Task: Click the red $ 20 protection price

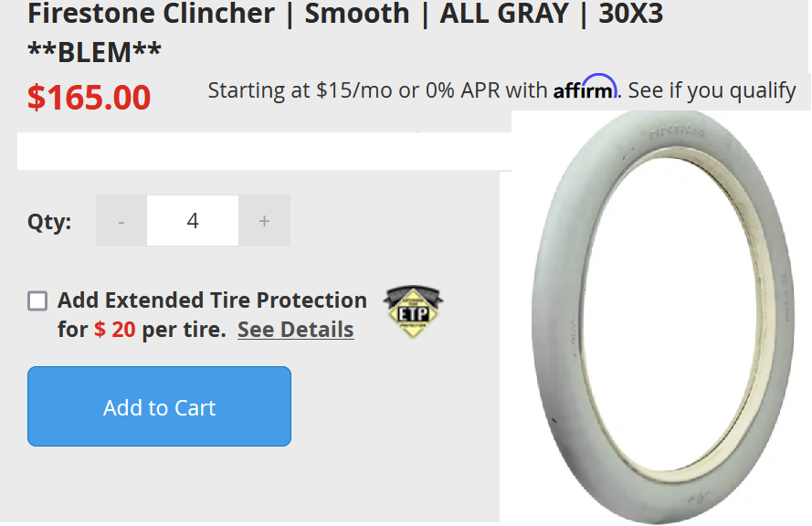Action: 115,330
